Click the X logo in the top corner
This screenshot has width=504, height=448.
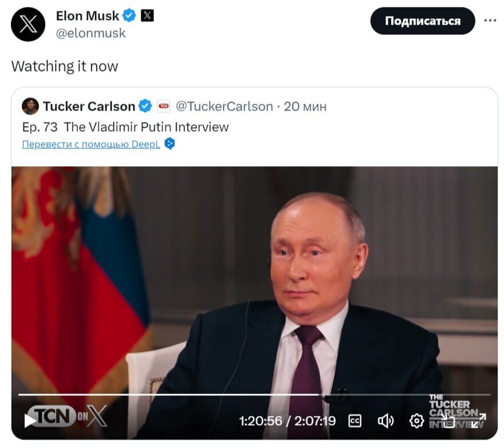click(x=28, y=24)
